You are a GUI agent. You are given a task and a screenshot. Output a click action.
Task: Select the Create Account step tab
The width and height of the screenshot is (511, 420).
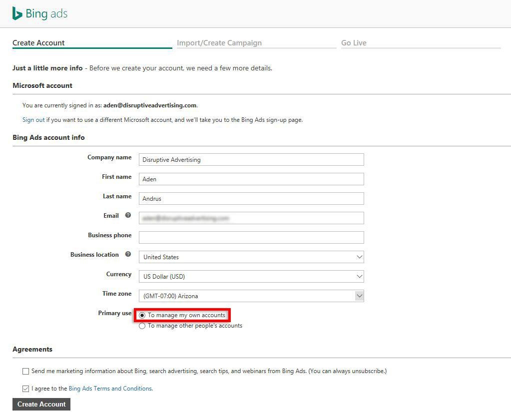pyautogui.click(x=38, y=43)
